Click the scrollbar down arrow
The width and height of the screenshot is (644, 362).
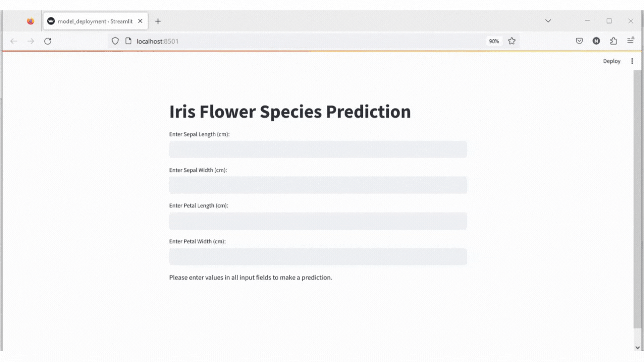point(637,348)
